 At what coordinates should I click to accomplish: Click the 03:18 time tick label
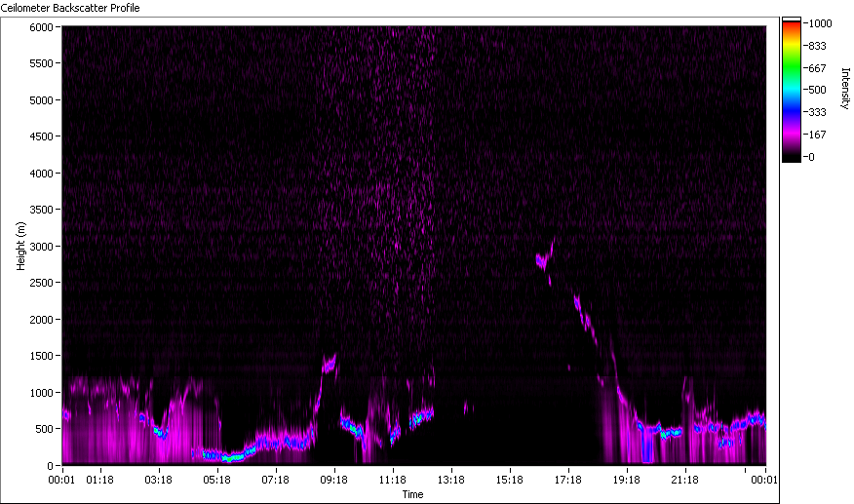159,480
